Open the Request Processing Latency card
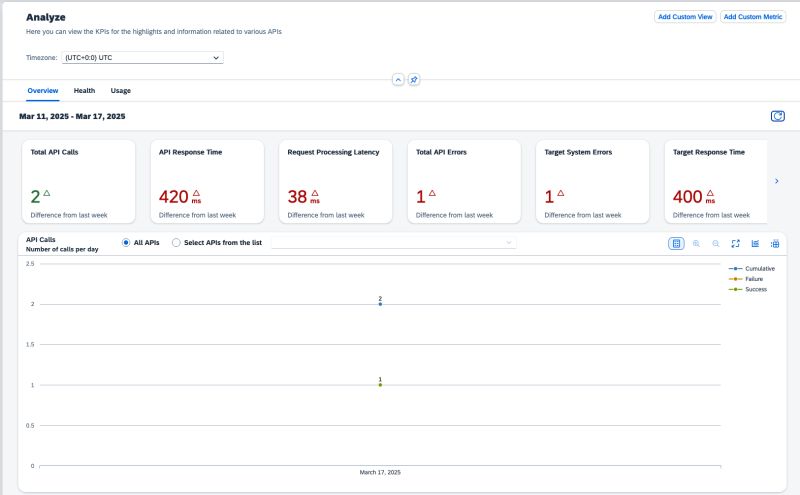Image resolution: width=800 pixels, height=495 pixels. pyautogui.click(x=336, y=182)
